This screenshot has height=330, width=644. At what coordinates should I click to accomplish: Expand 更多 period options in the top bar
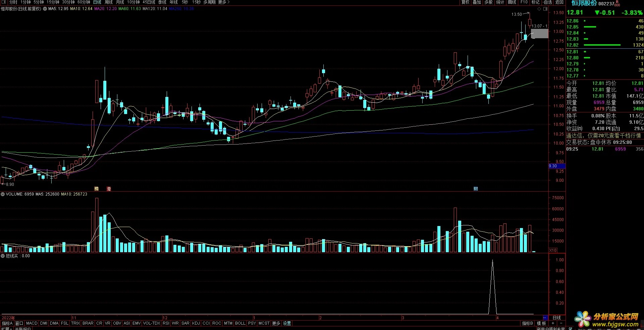pos(224,2)
